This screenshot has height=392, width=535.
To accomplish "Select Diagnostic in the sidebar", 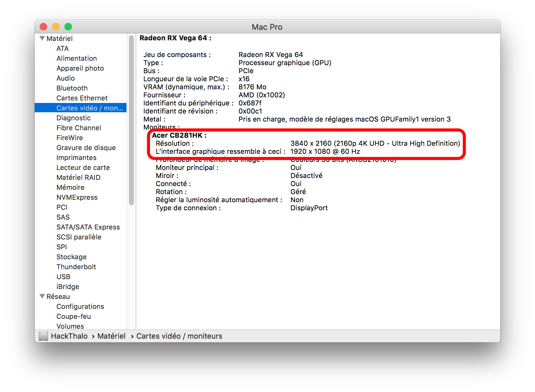I will pos(73,118).
